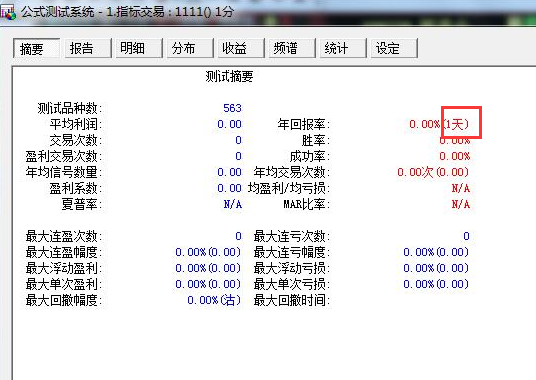This screenshot has height=380, width=536.
Task: Switch to the 频谱 tab
Action: click(x=292, y=48)
